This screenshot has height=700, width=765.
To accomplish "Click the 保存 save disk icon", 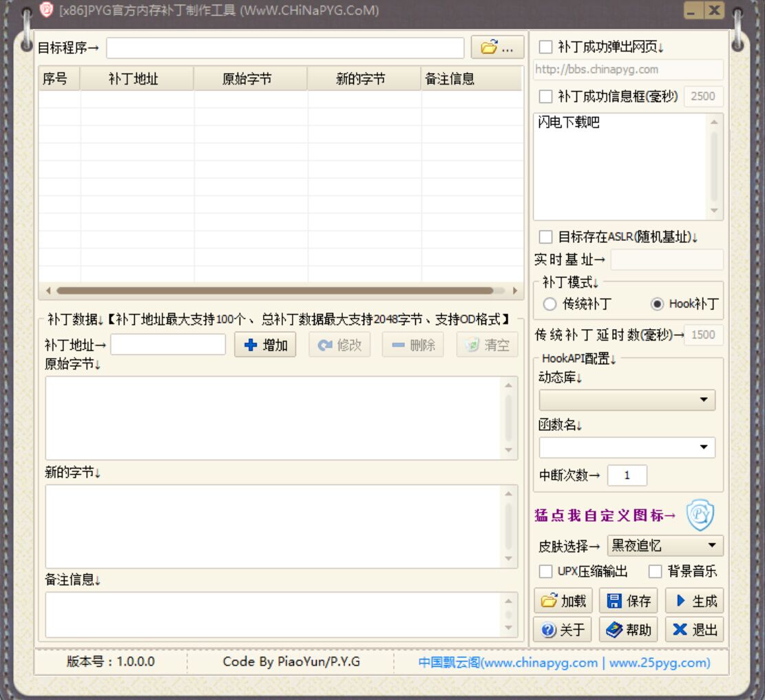I will click(615, 601).
